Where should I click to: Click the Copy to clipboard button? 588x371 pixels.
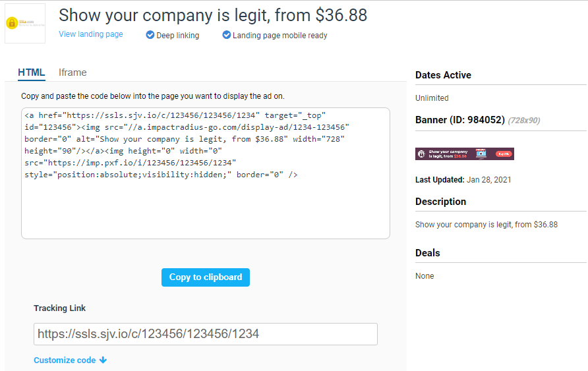coord(206,277)
